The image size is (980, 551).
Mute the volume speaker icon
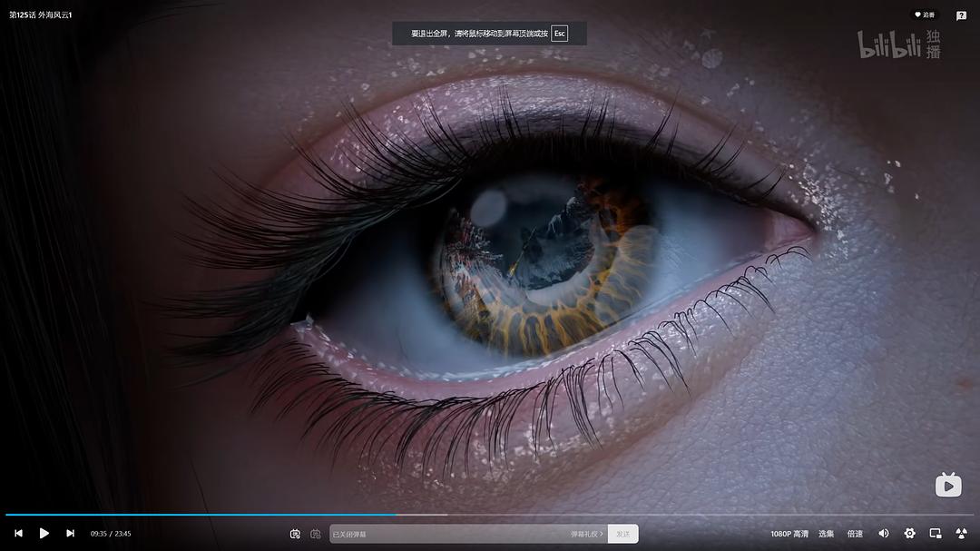tap(883, 533)
